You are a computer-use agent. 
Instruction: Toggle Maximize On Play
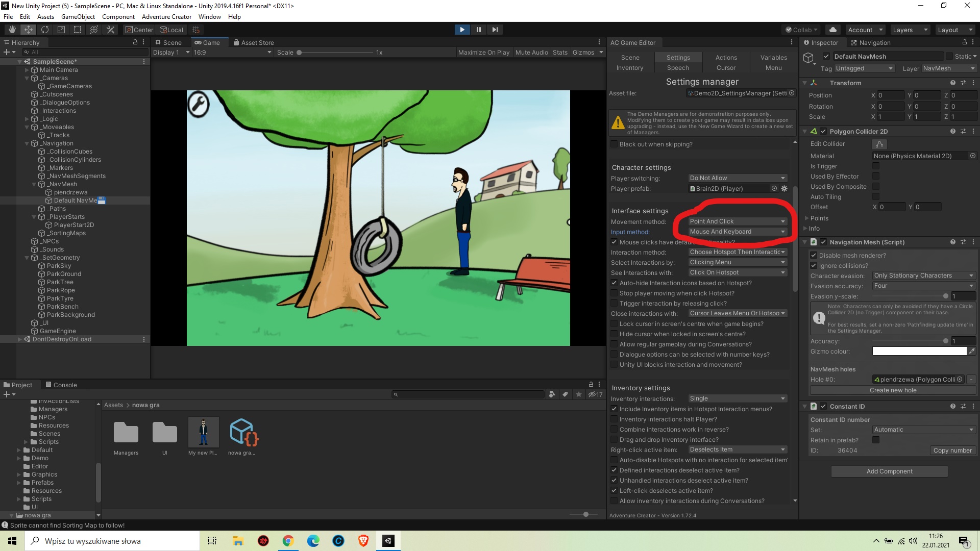[483, 53]
